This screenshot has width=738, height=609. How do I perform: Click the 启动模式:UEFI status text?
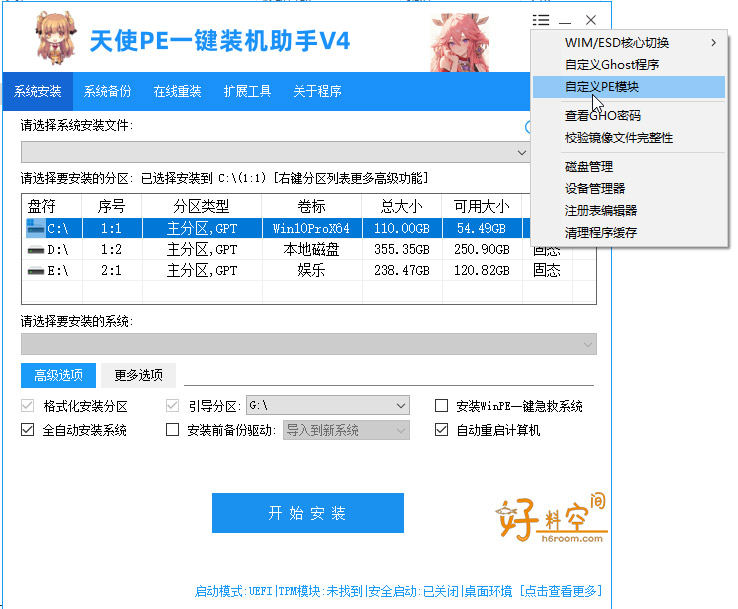(x=233, y=591)
